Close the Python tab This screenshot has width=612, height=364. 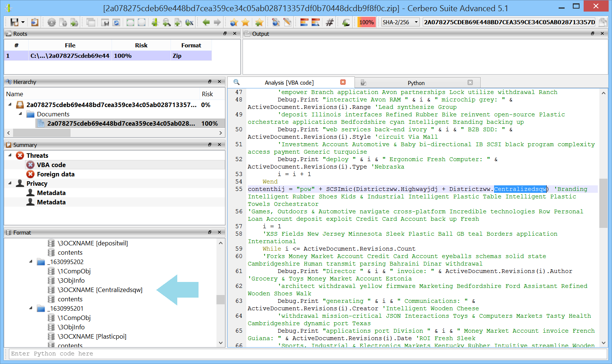tap(470, 82)
